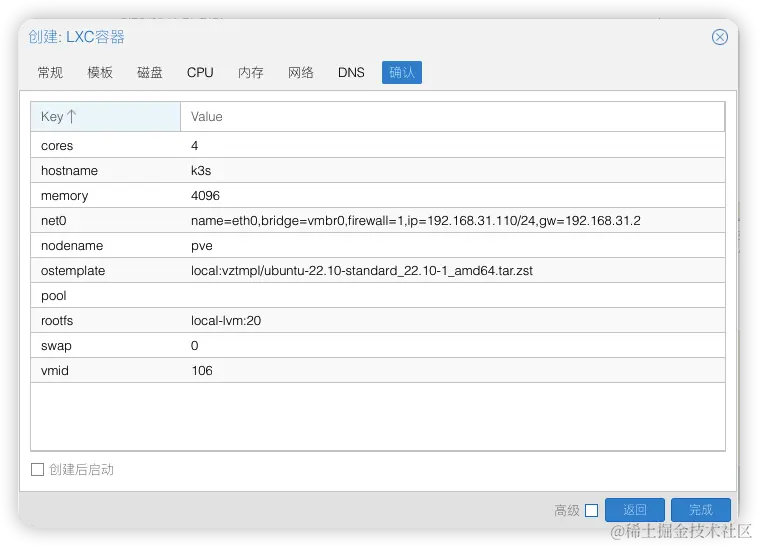Select the pool key cell
This screenshot has width=758, height=546.
(x=105, y=296)
